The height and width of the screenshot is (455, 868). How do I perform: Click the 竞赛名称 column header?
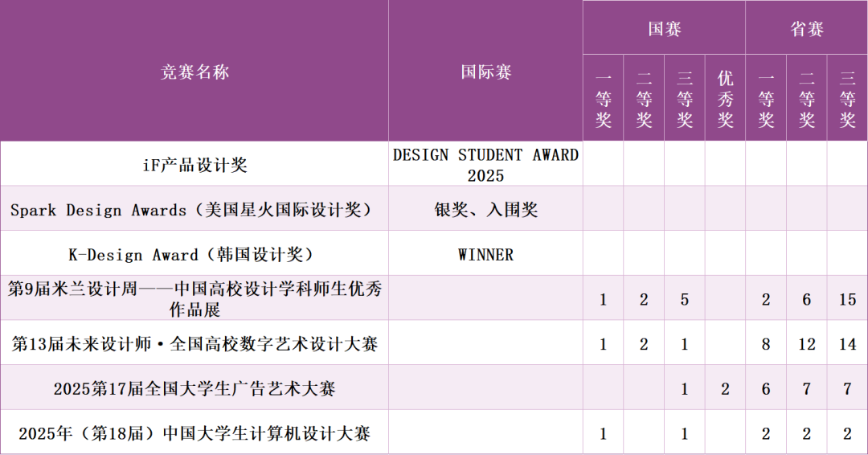pyautogui.click(x=194, y=72)
